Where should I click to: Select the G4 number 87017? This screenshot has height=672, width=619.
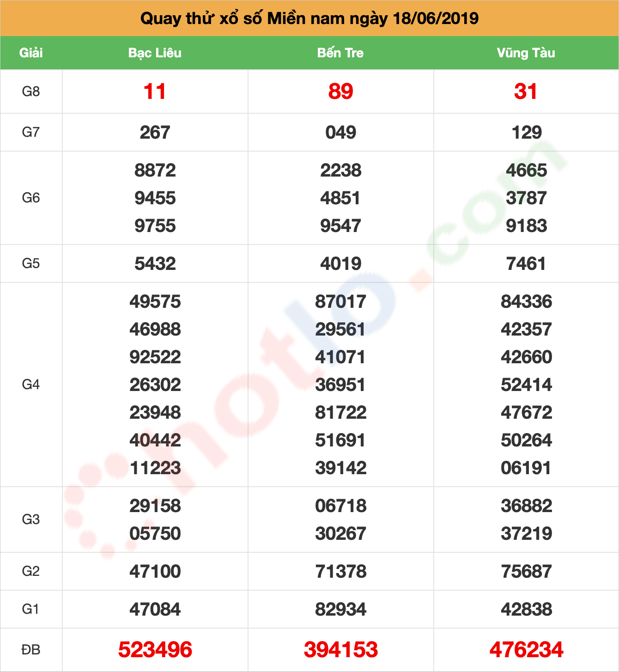coord(340,302)
